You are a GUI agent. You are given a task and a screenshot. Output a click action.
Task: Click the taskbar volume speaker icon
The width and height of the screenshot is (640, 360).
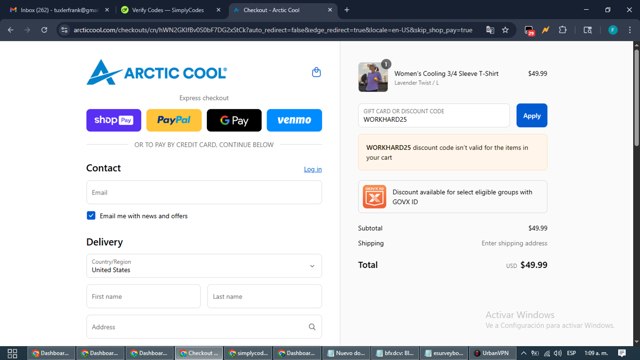(x=558, y=353)
